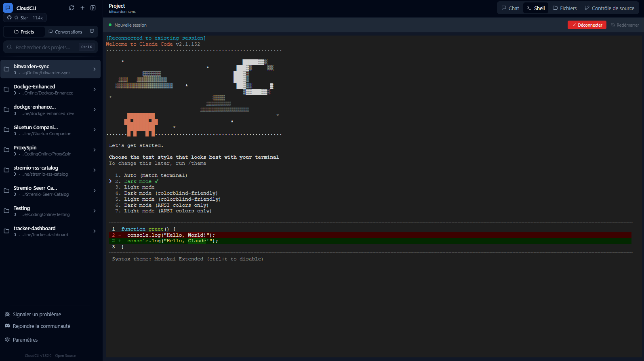Expand the dockge-enhanced-dev project chevron
Image resolution: width=644 pixels, height=361 pixels.
tap(95, 109)
